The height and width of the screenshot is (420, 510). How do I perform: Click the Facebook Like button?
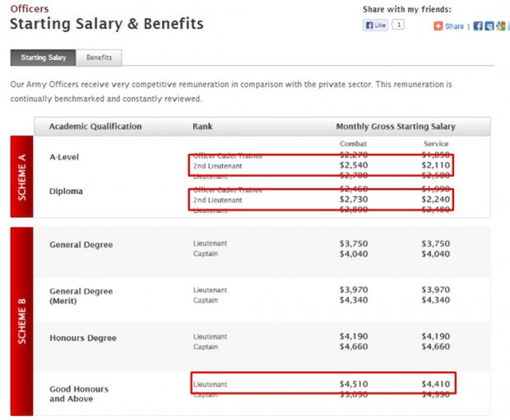375,25
